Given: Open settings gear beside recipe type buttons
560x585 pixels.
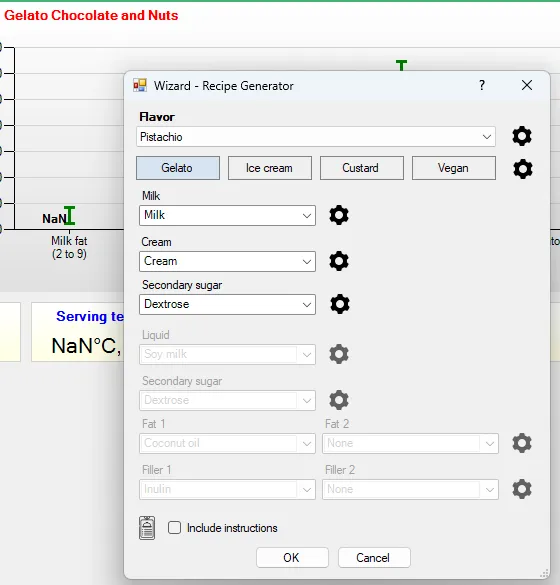Looking at the screenshot, I should (x=522, y=169).
